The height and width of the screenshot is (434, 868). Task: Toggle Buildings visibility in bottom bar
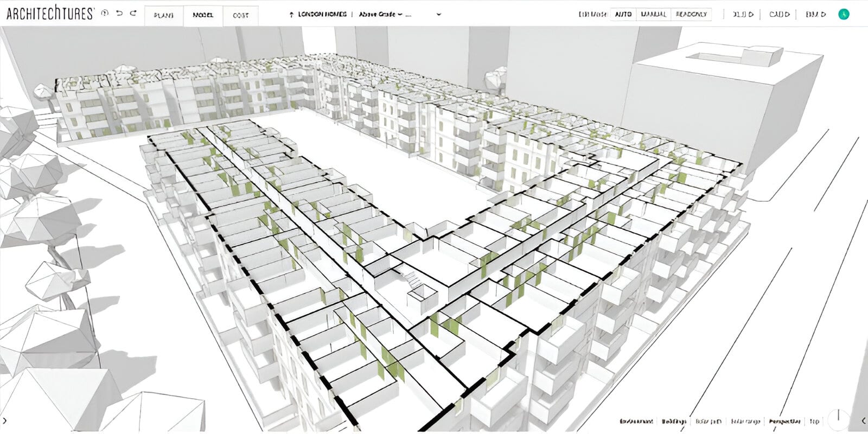[x=674, y=421]
